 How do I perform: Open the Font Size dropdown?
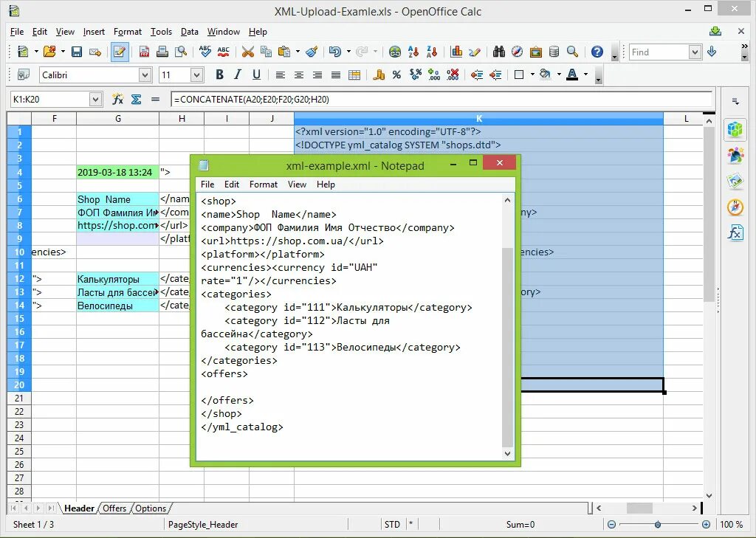click(x=196, y=75)
